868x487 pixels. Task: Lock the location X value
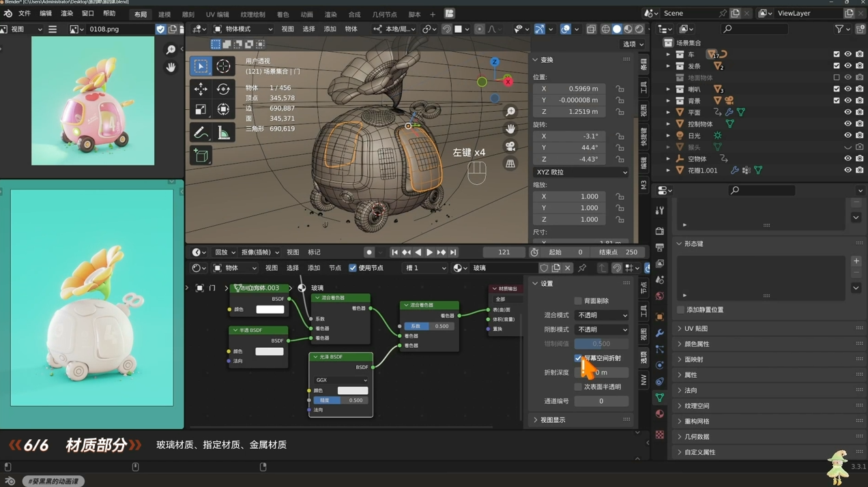(620, 89)
